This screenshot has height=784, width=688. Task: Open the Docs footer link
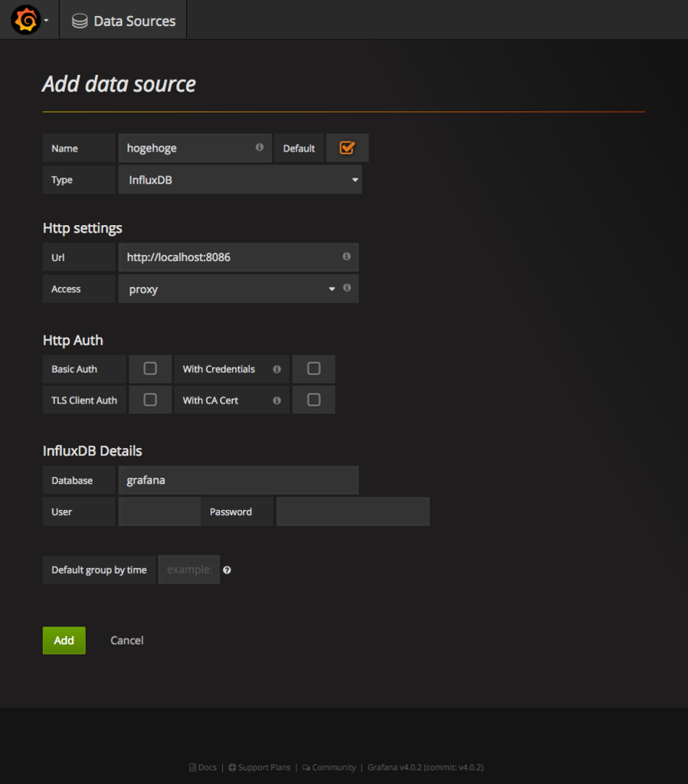[203, 767]
